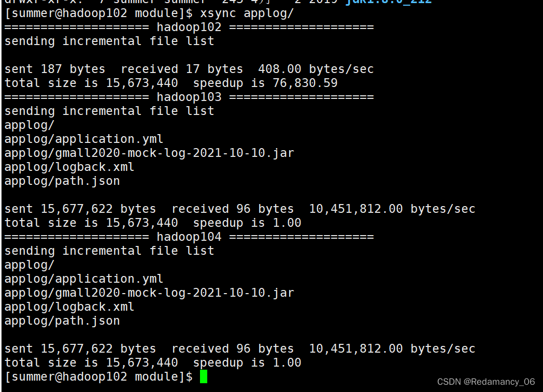Screen dimensions: 543x392
Task: Click the command 'xsync applog/' text
Action: pyautogui.click(x=247, y=13)
